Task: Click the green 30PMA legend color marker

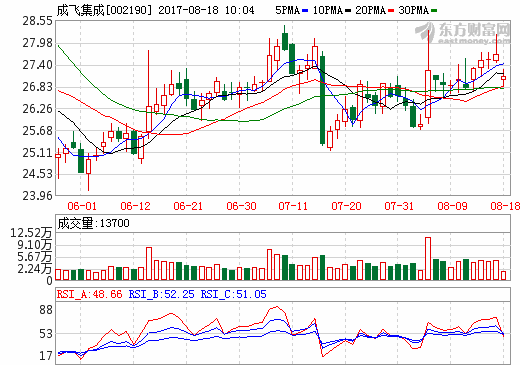Action: click(434, 11)
